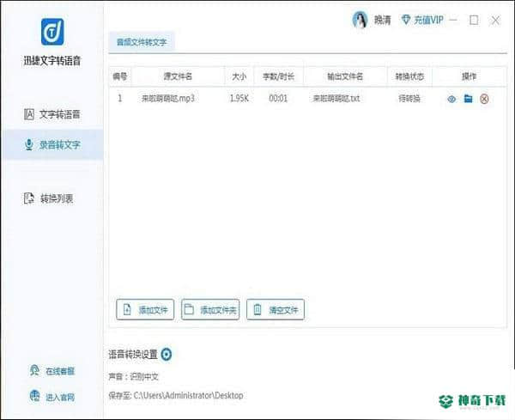The height and width of the screenshot is (420, 515).
Task: Click the 字数/时长 column header
Action: (278, 76)
